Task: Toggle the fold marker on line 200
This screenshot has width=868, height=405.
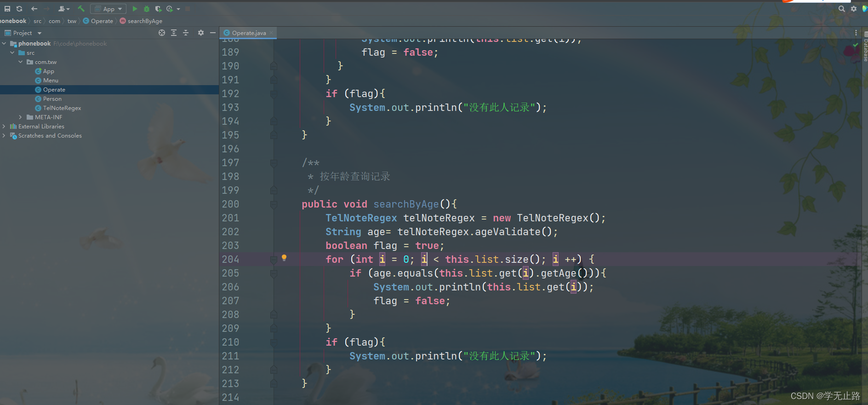Action: pyautogui.click(x=274, y=204)
